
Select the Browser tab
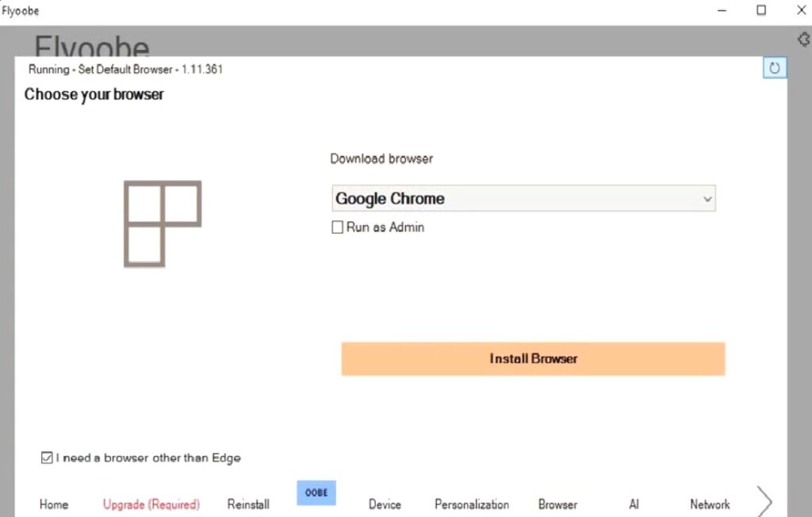click(x=558, y=504)
